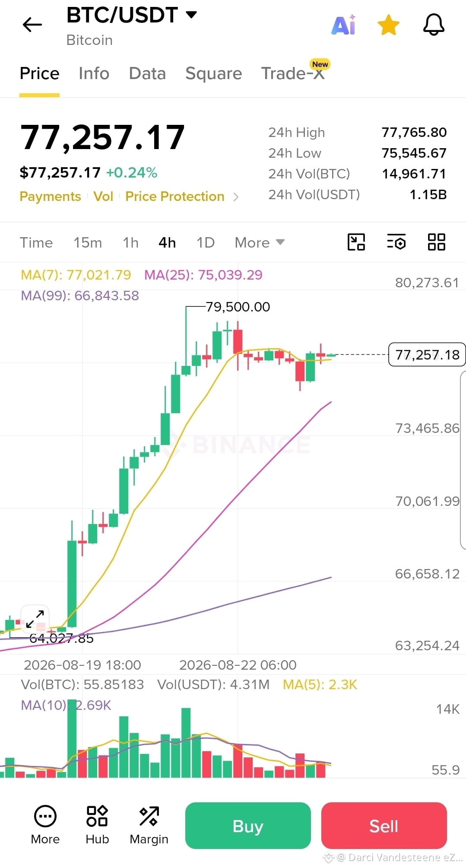
Task: Open the chart layout grid icon
Action: [x=436, y=242]
